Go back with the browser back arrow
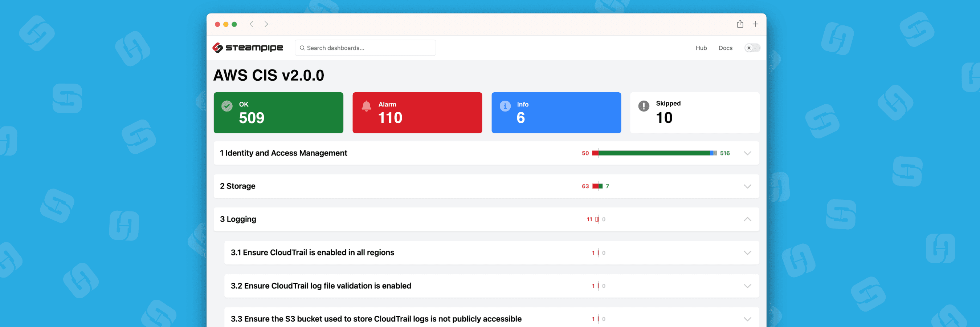980x327 pixels. coord(252,24)
